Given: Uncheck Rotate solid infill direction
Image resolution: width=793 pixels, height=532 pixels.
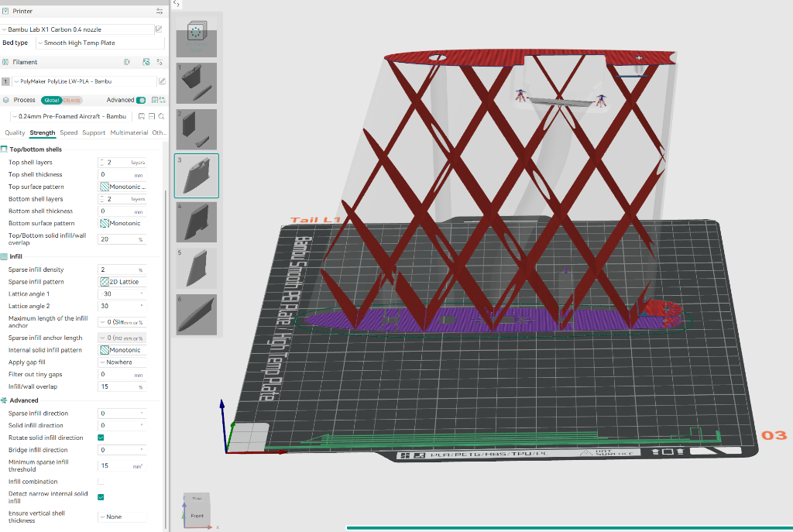Looking at the screenshot, I should click(101, 438).
